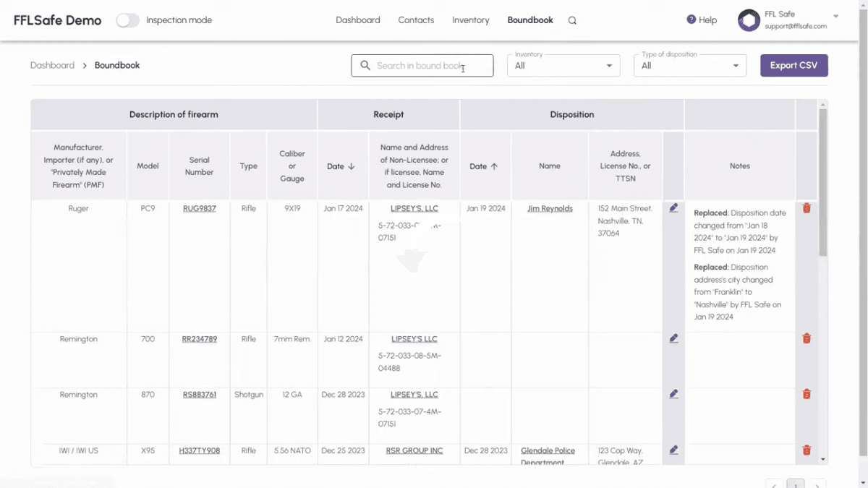
Task: Expand the FFL Safe account menu
Action: point(836,16)
